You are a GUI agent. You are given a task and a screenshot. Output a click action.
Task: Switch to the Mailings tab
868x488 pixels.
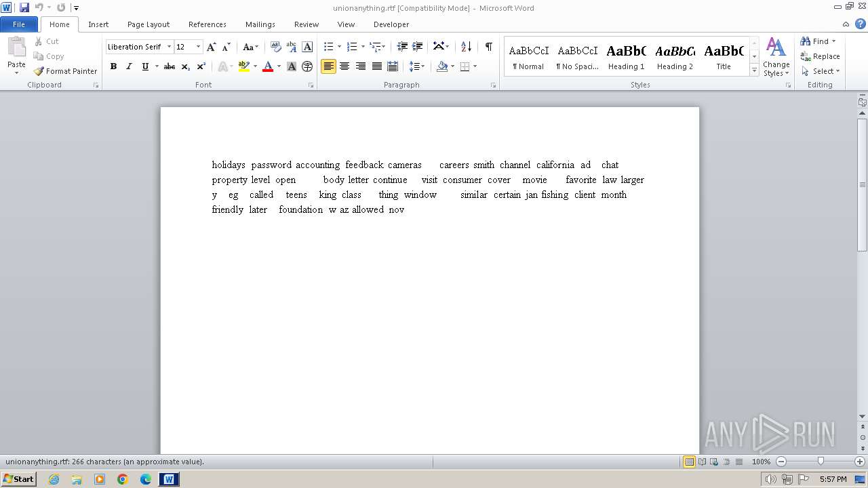click(260, 24)
